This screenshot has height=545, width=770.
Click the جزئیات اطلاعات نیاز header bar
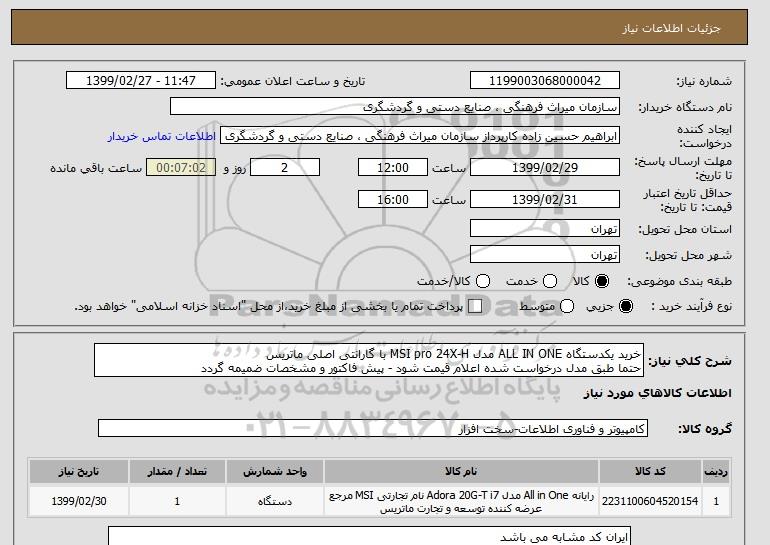[379, 27]
